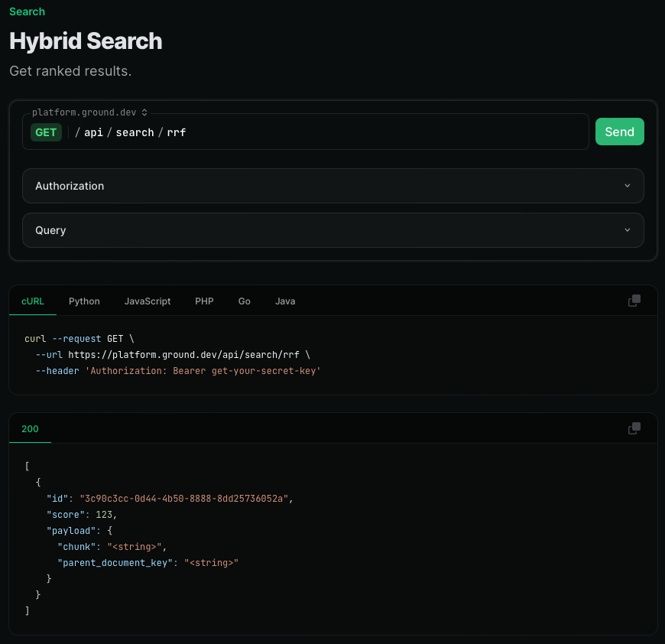Click the Query section label
Viewport: 665px width, 644px height.
pos(50,230)
